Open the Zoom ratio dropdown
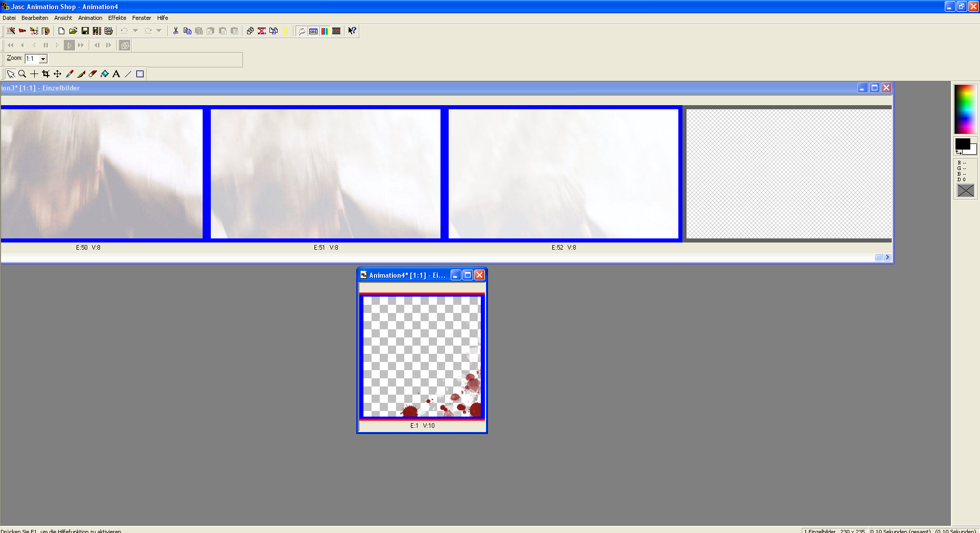 (43, 59)
